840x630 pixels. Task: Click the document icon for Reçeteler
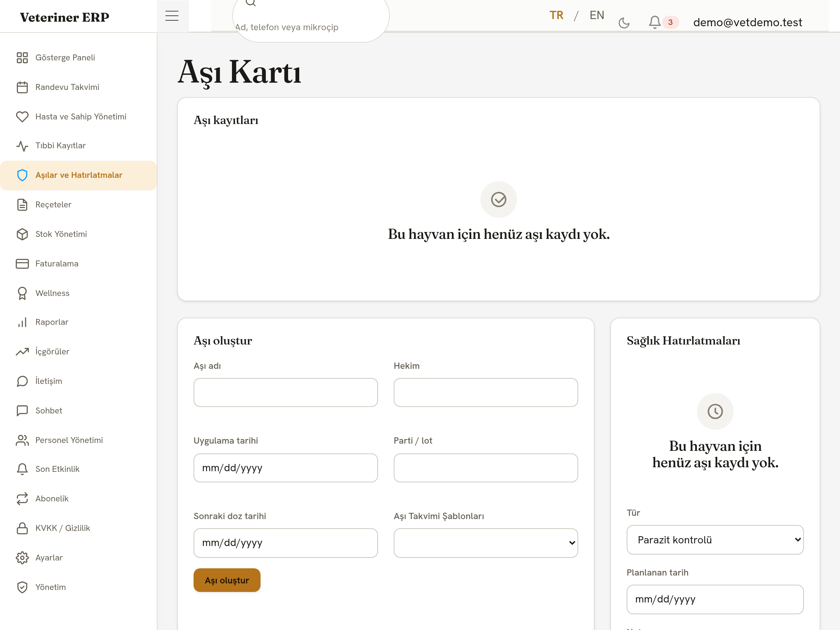point(22,205)
